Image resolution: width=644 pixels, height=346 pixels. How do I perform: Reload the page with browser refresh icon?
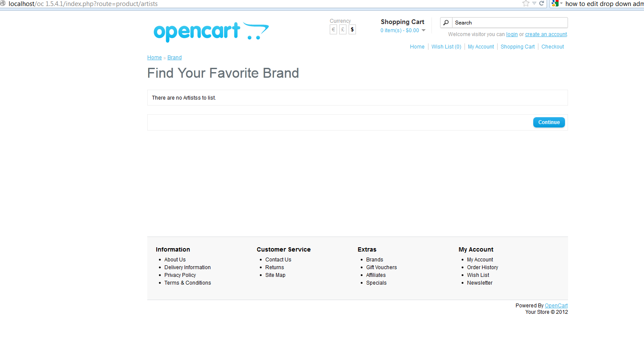click(x=542, y=3)
